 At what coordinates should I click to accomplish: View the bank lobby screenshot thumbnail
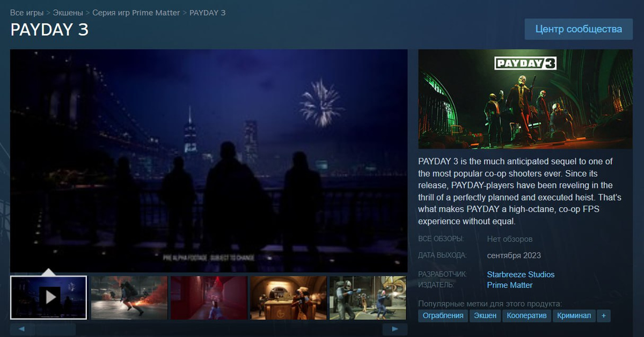click(288, 298)
